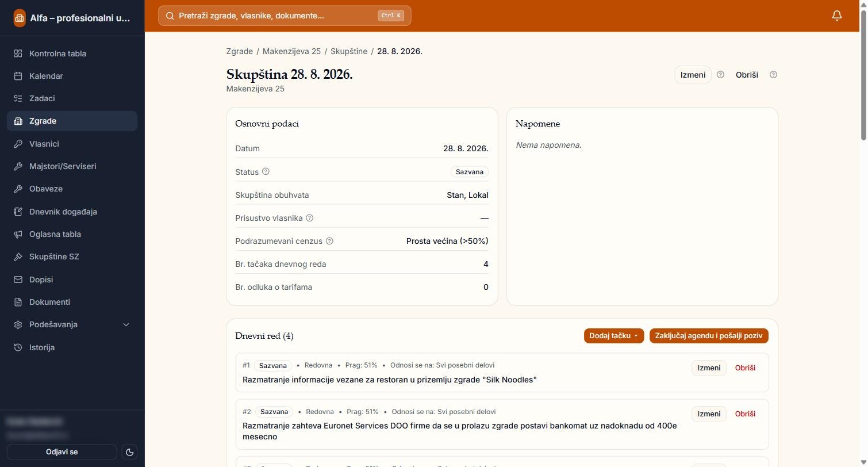Show Prisustvo vlasnika help icon

(309, 218)
